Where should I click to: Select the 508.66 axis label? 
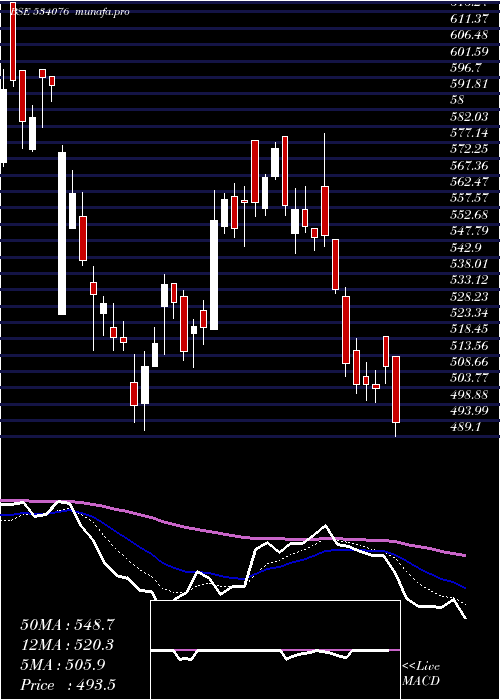tap(469, 362)
